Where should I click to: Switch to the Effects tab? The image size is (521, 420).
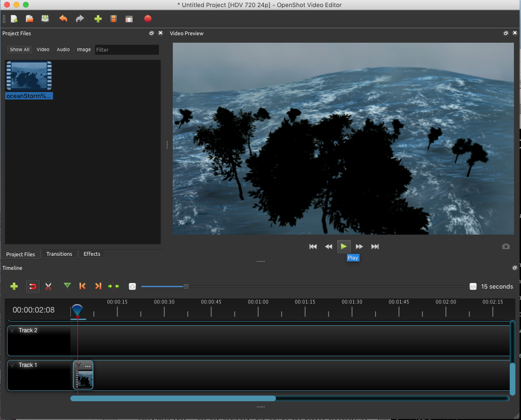click(x=92, y=254)
